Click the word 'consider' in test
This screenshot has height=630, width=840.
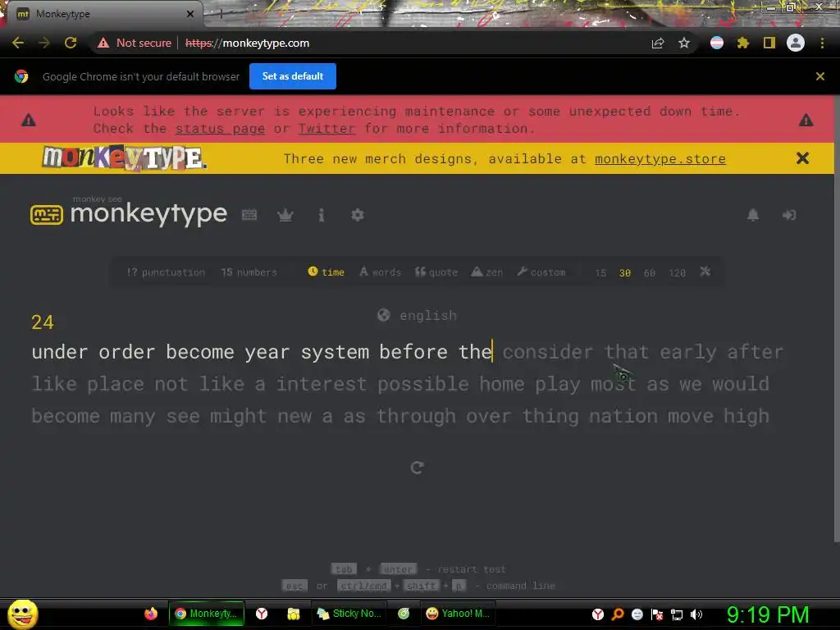click(x=547, y=352)
